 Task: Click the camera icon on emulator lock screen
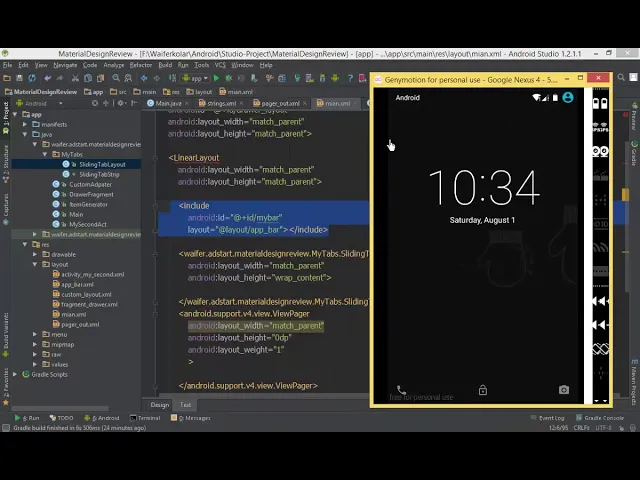pos(564,390)
